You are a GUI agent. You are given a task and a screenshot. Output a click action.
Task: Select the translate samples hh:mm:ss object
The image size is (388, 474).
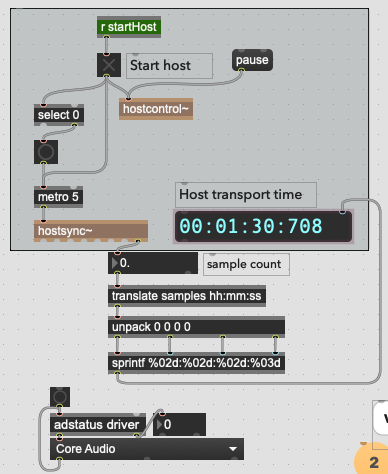[x=187, y=296]
